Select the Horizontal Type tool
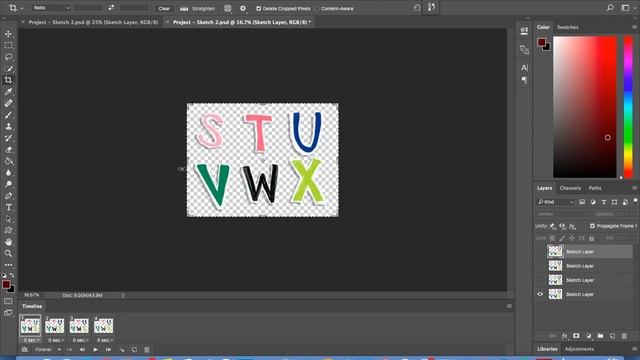 click(8, 207)
